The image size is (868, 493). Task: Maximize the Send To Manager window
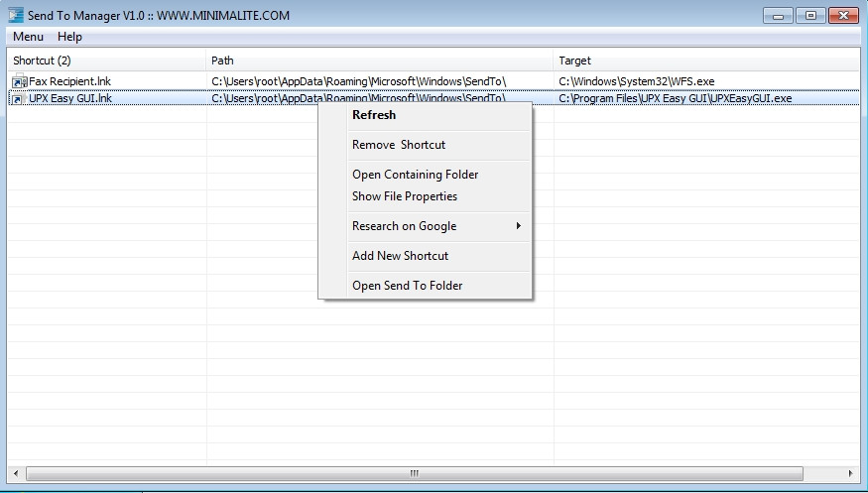pos(810,16)
